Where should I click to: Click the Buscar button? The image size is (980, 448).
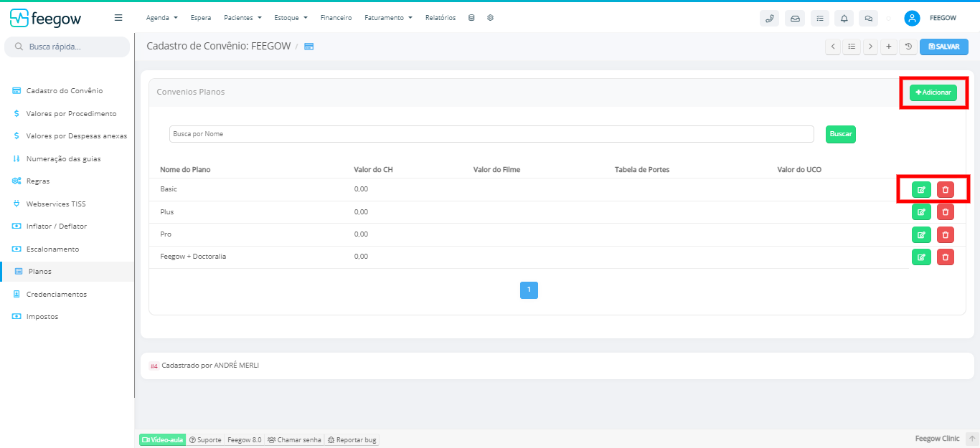(841, 134)
